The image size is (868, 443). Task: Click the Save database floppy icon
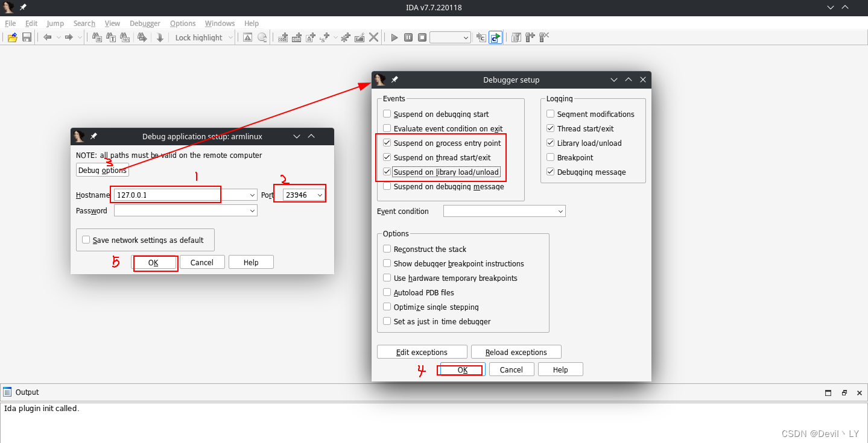(27, 37)
